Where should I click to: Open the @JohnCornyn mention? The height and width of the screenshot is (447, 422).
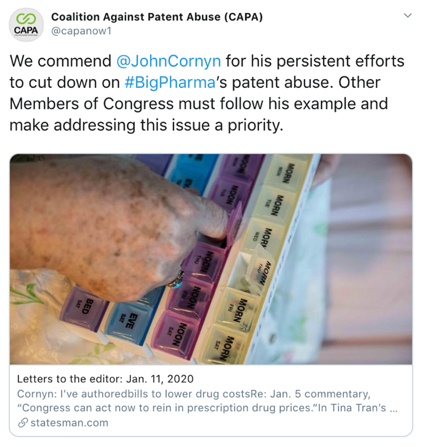[168, 61]
